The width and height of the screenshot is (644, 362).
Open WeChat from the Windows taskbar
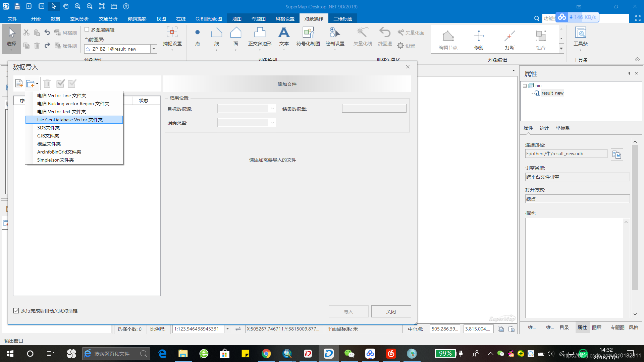(349, 354)
